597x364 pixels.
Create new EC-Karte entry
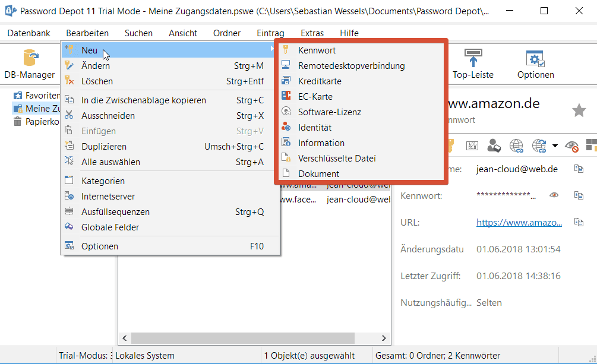[x=361, y=96]
